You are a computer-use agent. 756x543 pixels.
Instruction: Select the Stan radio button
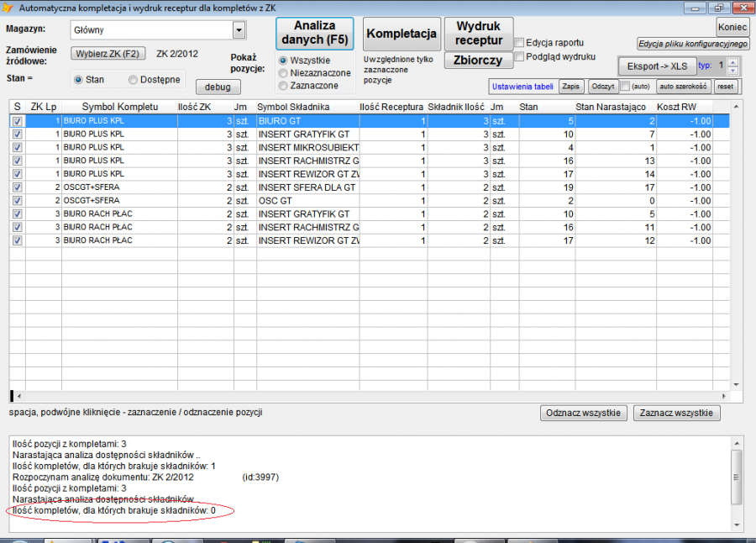[x=78, y=80]
